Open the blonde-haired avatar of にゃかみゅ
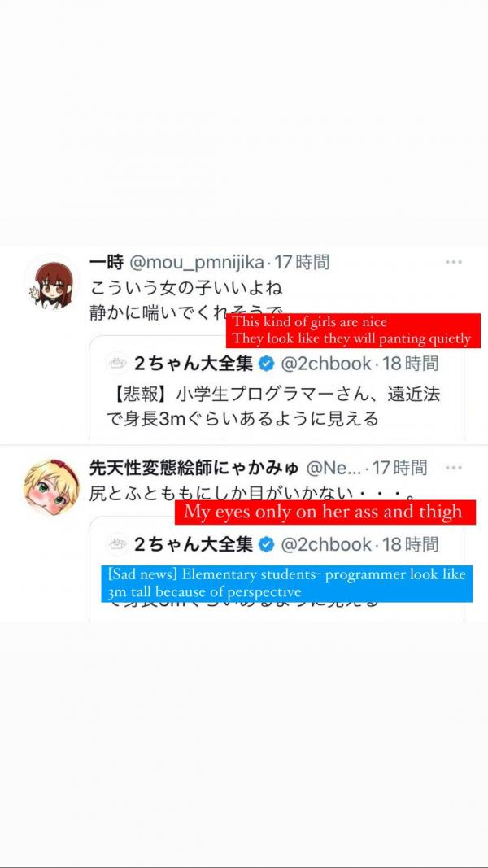Screen dimensions: 488x868 click(x=51, y=486)
